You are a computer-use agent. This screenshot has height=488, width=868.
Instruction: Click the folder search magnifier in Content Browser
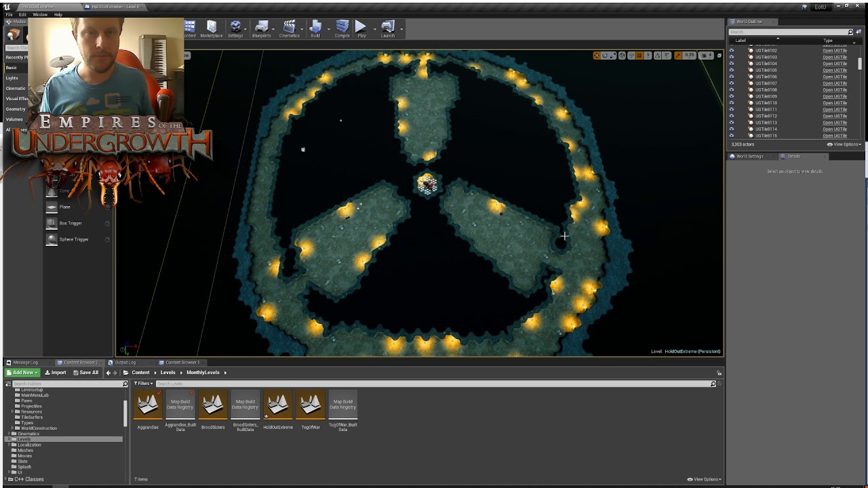pos(125,384)
